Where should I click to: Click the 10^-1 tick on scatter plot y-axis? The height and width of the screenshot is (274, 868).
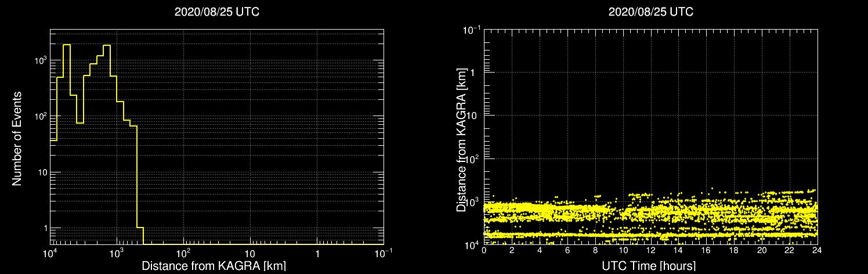(x=472, y=30)
